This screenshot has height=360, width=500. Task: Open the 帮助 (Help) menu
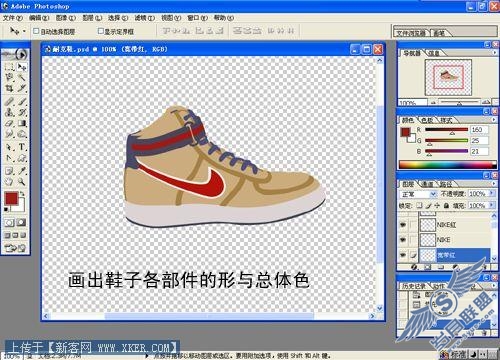[x=224, y=18]
